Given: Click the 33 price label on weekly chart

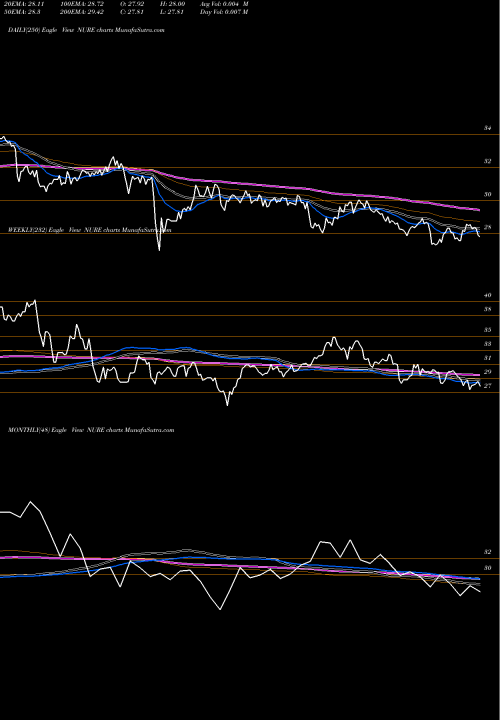Looking at the screenshot, I should [488, 343].
